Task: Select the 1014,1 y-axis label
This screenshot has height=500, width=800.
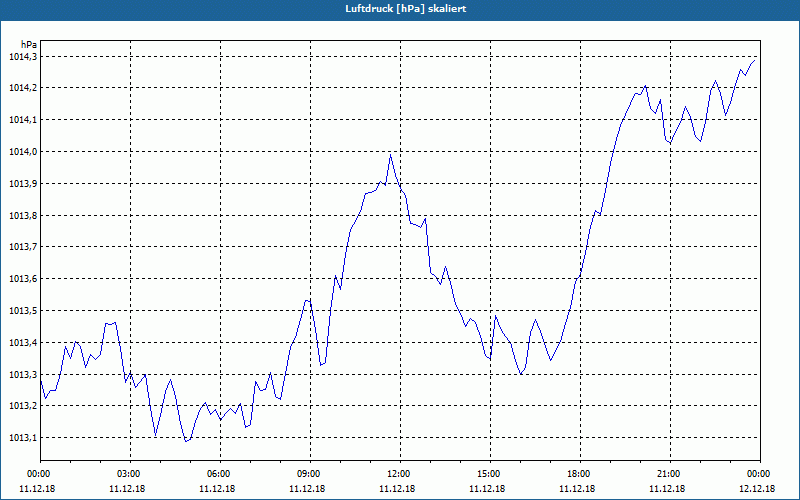Action: click(23, 120)
